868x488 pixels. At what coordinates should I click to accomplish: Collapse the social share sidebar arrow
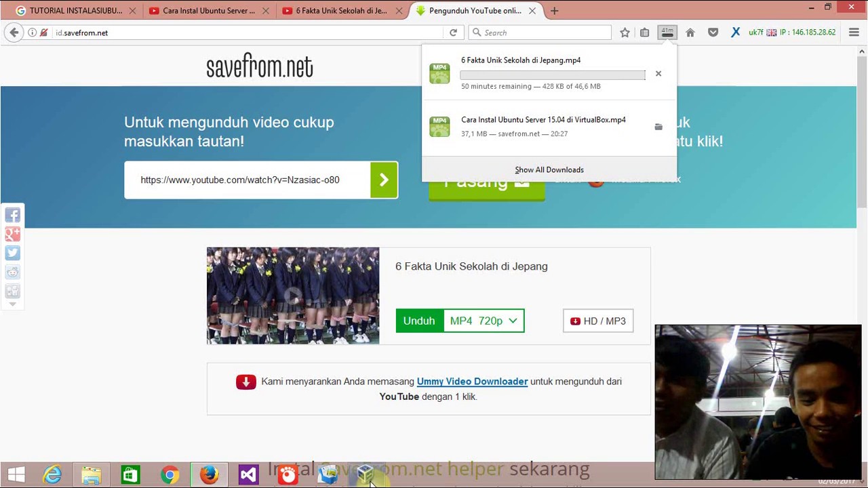click(12, 305)
